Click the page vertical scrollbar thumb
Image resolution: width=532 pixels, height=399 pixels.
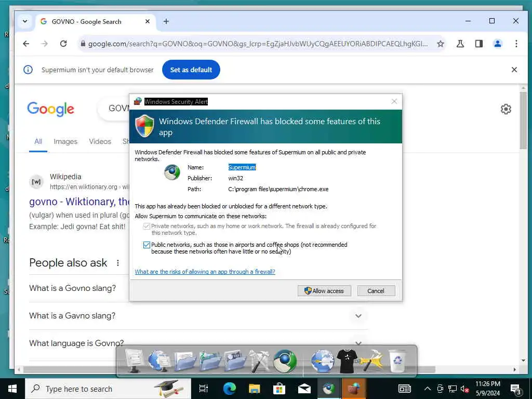point(524,120)
